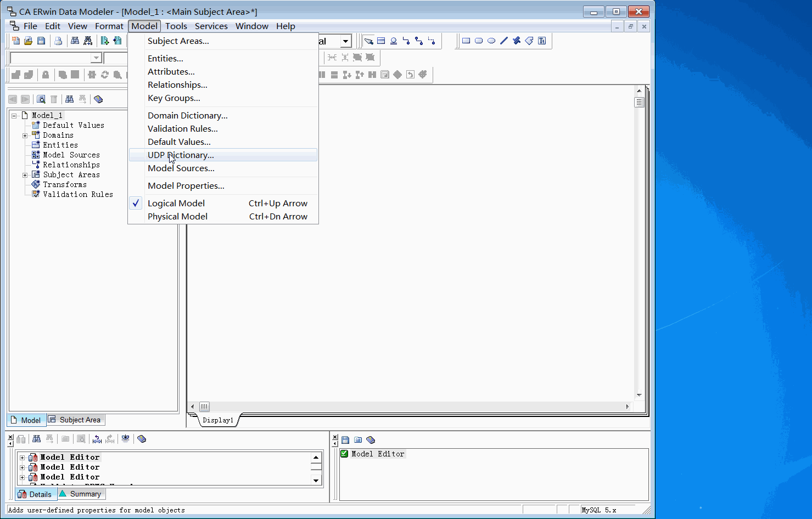Open the Subject Areas... menu item
This screenshot has height=519, width=812.
(x=223, y=41)
